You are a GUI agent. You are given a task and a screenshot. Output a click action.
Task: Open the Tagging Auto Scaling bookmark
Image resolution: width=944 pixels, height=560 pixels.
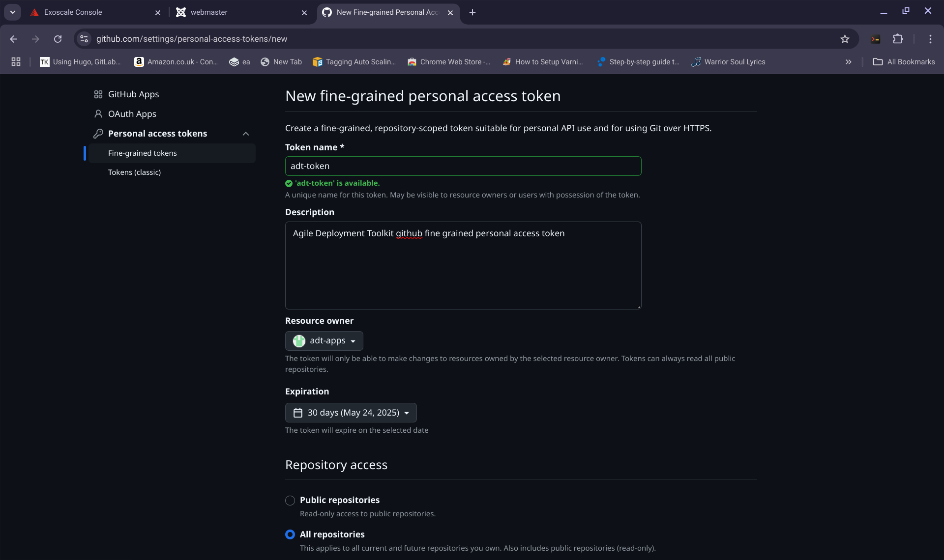click(x=354, y=61)
